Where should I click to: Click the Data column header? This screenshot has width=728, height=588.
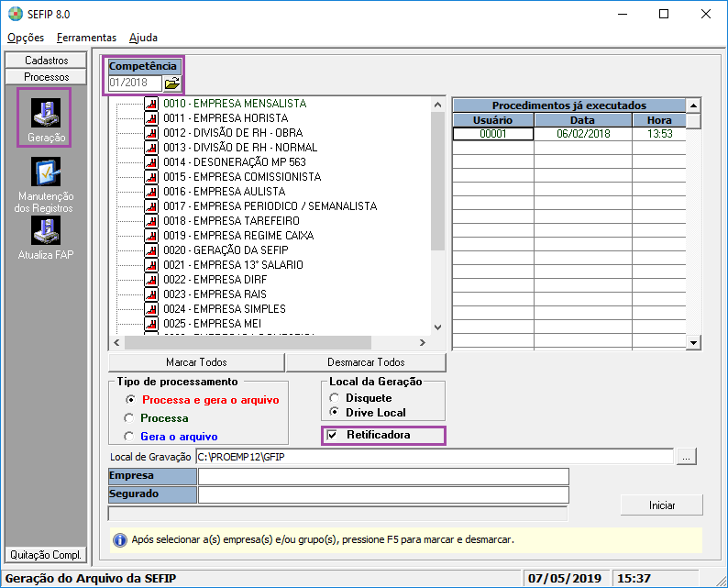tap(583, 120)
